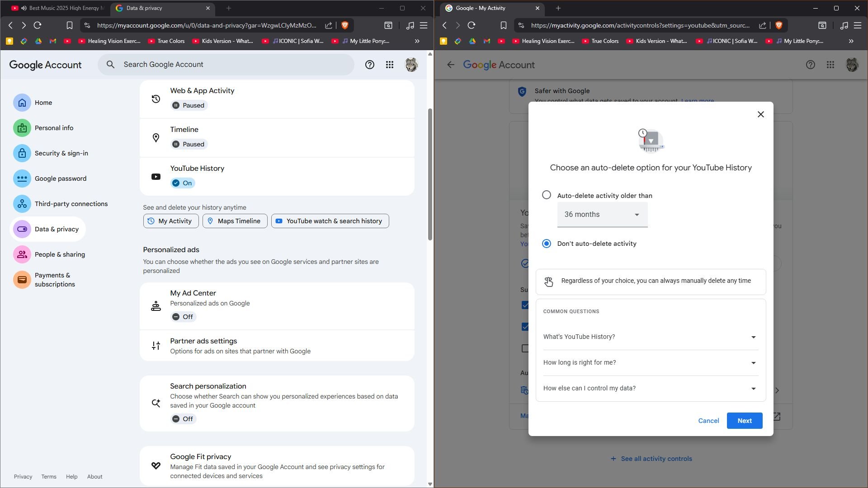Open media control icon in left browser toolbar
The image size is (868, 488).
pyautogui.click(x=410, y=25)
